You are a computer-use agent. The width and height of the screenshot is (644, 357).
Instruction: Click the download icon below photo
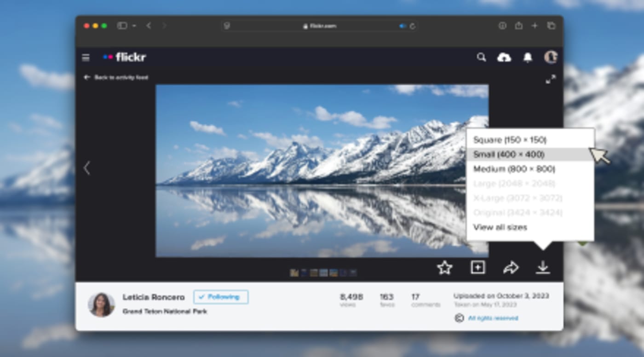coord(543,267)
